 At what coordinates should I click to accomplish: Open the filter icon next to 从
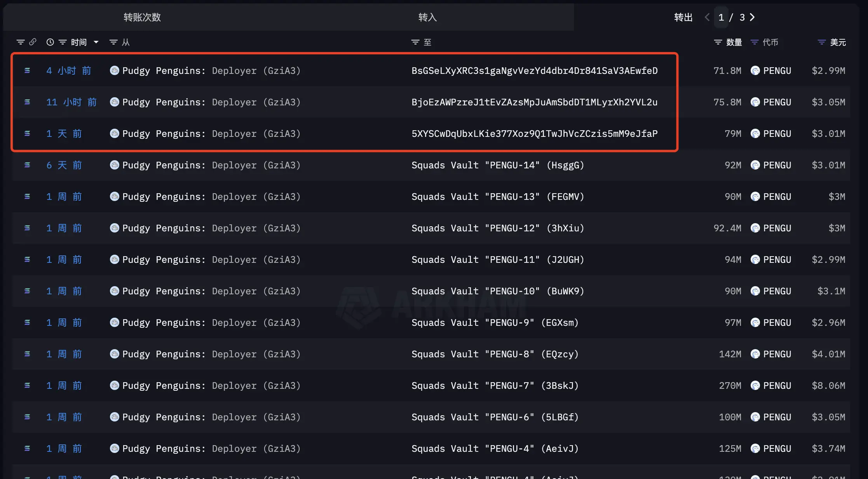click(113, 42)
